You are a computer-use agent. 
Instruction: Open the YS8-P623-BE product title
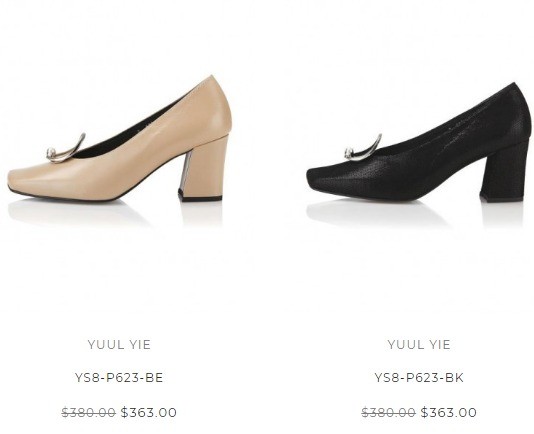[119, 378]
